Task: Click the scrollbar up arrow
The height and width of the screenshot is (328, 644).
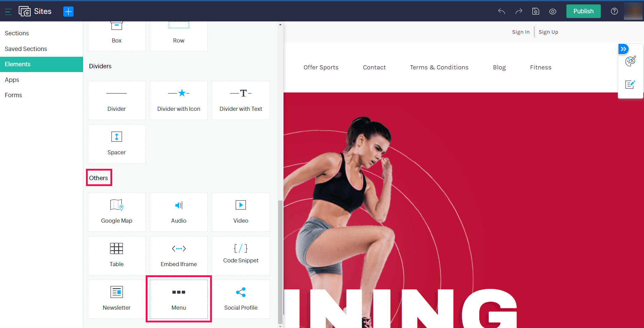Action: pyautogui.click(x=280, y=24)
